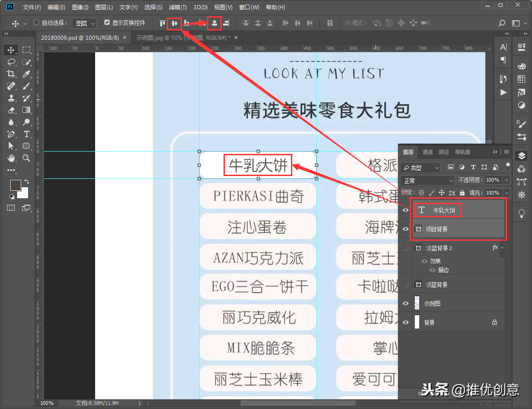Open the 正常 blend mode dropdown
Image resolution: width=532 pixels, height=409 pixels.
pos(427,180)
